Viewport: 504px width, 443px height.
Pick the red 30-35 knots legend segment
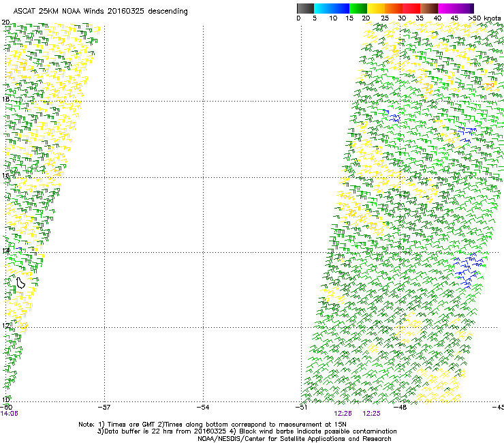pyautogui.click(x=411, y=8)
